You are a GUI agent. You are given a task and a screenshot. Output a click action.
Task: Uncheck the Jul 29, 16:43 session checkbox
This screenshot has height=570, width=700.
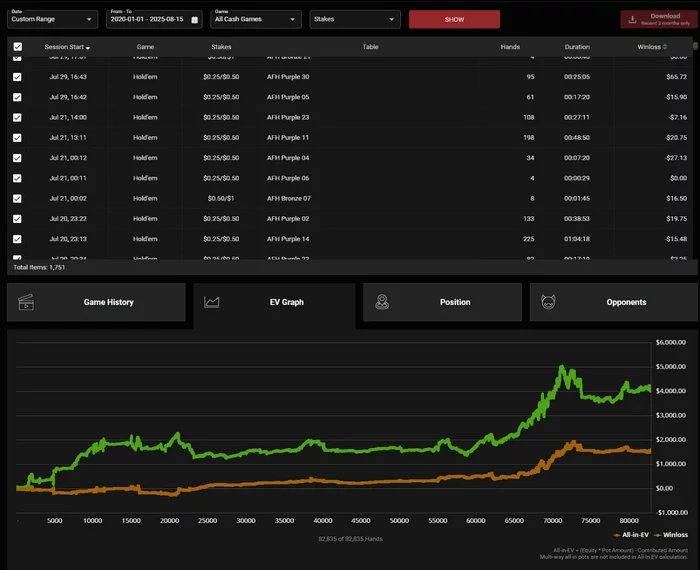pyautogui.click(x=17, y=77)
